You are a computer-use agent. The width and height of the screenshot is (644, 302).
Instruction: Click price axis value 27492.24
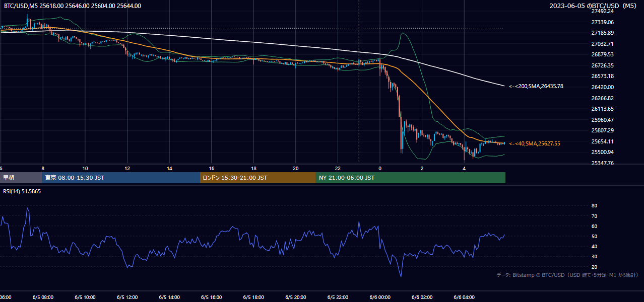(x=603, y=11)
